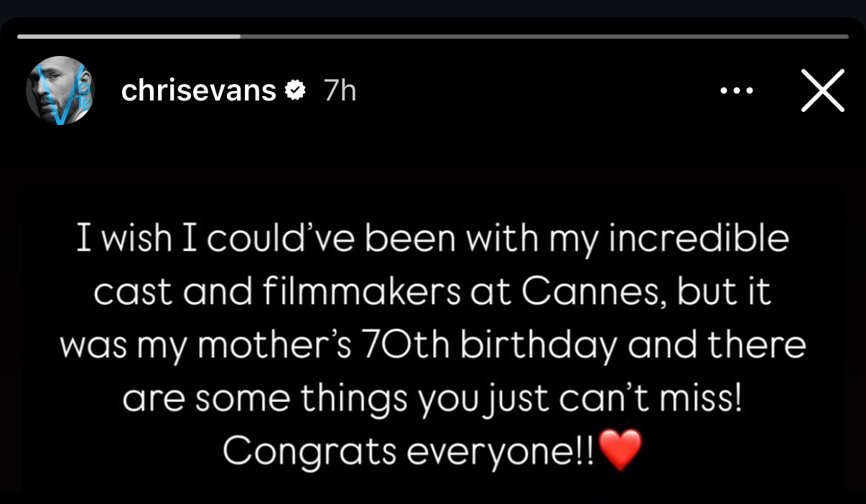Select the chrisevans username
Viewport: 866px width, 504px height.
click(199, 90)
